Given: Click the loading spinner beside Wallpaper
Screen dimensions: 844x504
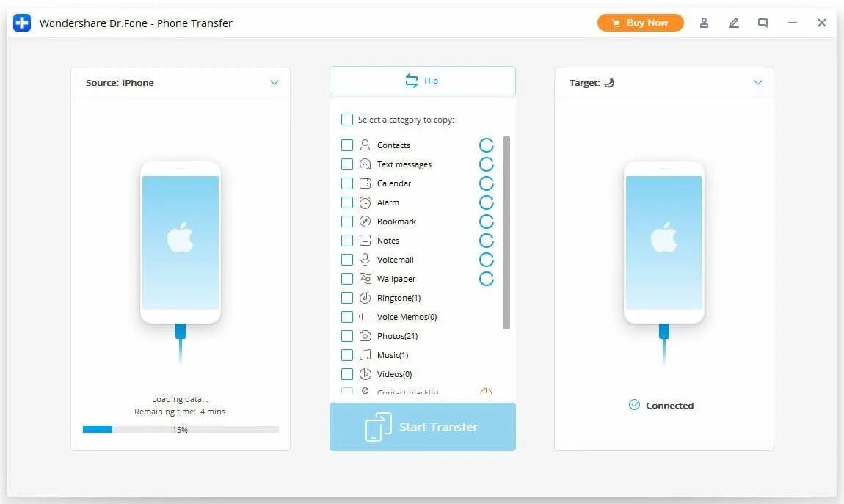Looking at the screenshot, I should click(x=486, y=279).
